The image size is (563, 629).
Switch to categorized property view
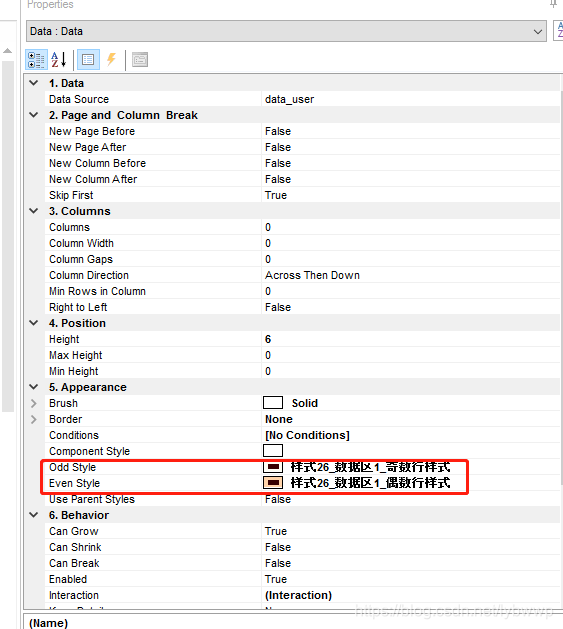click(x=37, y=60)
